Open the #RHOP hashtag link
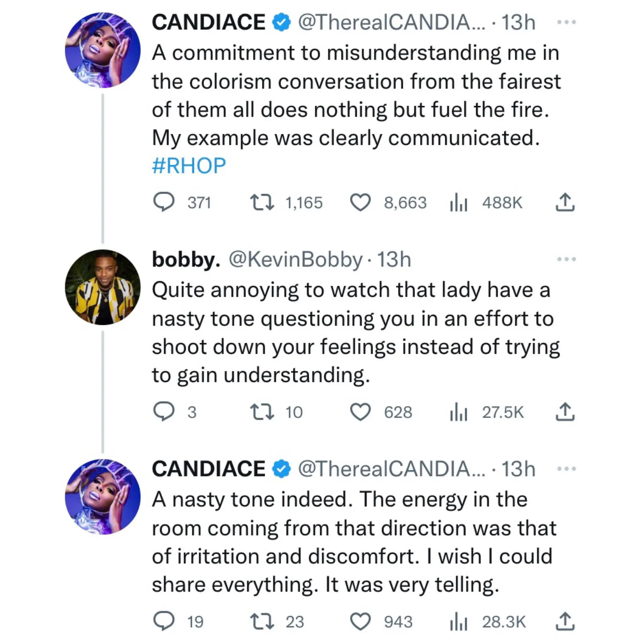The image size is (644, 644). click(x=189, y=166)
